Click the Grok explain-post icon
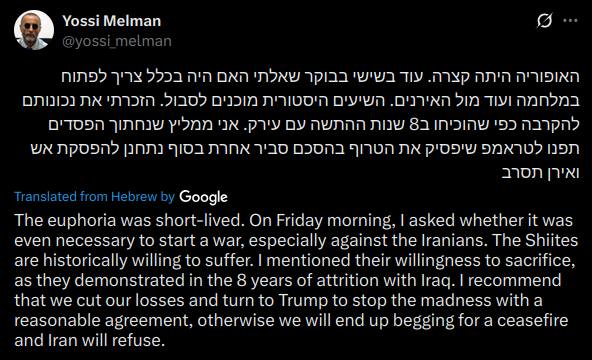The height and width of the screenshot is (360, 592). (544, 20)
